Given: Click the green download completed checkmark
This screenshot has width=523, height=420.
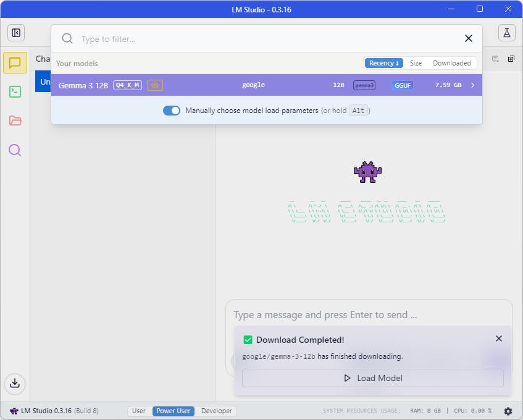Looking at the screenshot, I should coord(248,340).
